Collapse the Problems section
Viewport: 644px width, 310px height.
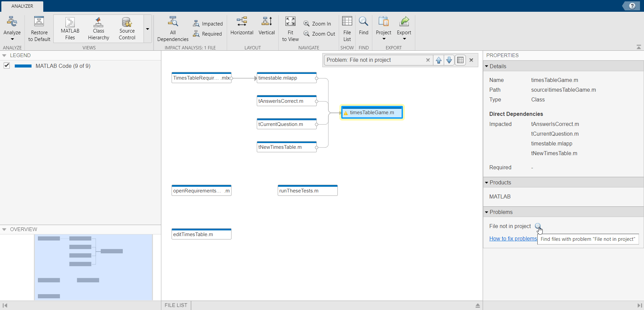[x=487, y=212]
